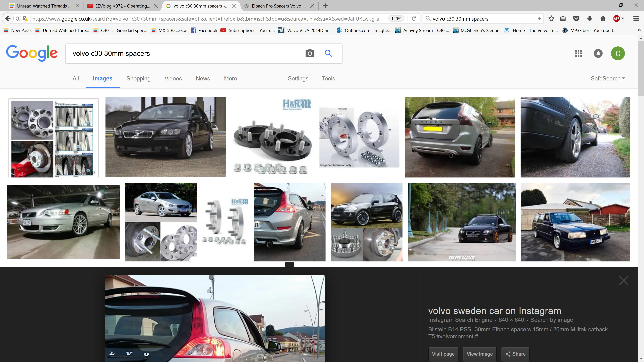Image resolution: width=644 pixels, height=362 pixels.
Task: Click the Visit page button
Action: [443, 354]
